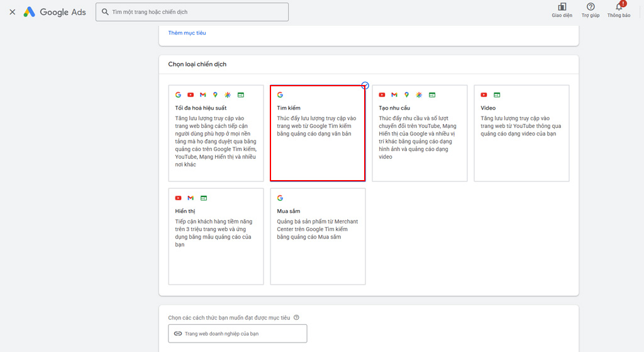This screenshot has height=352, width=644.
Task: Click Discover star icon in Tạo nhu cầu card
Action: pyautogui.click(x=419, y=95)
